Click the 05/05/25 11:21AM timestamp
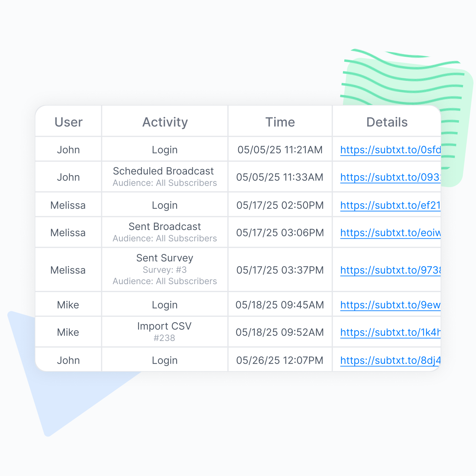This screenshot has height=476, width=476. [280, 150]
